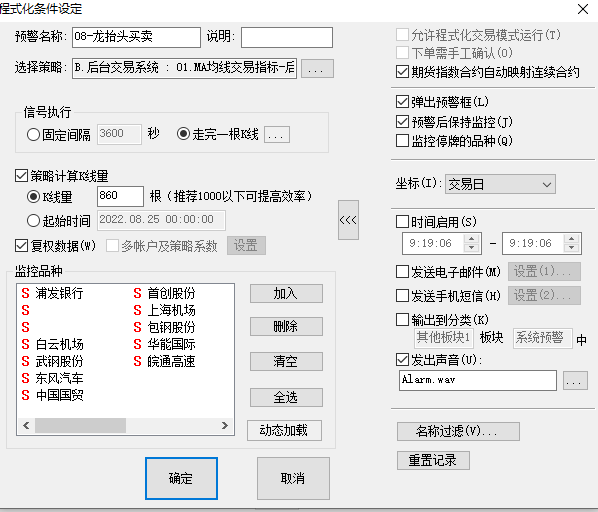The image size is (598, 512).
Task: Enable the 发送电子邮件(M) checkbox
Action: point(402,272)
